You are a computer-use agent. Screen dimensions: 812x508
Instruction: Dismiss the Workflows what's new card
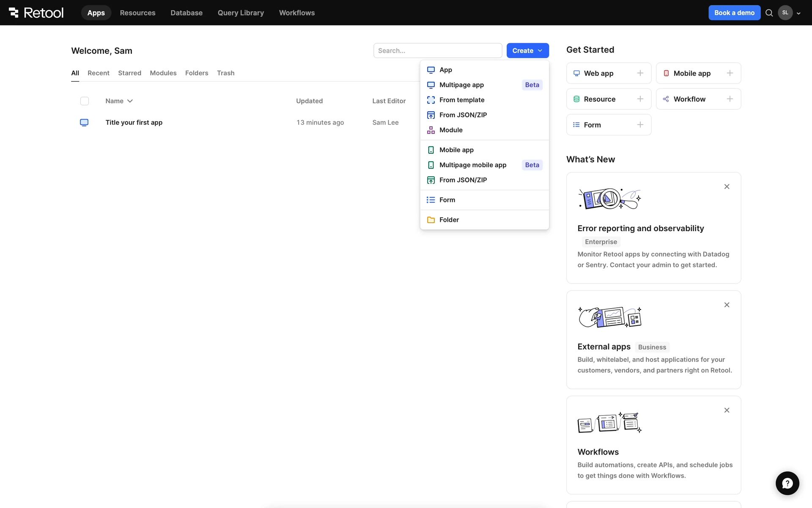pyautogui.click(x=727, y=410)
